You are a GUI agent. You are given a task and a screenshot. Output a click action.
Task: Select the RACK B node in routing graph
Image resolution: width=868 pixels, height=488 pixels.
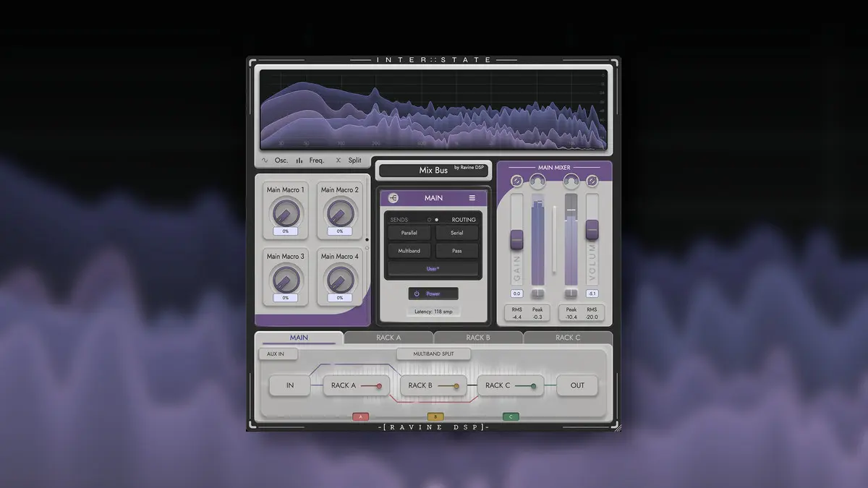433,385
